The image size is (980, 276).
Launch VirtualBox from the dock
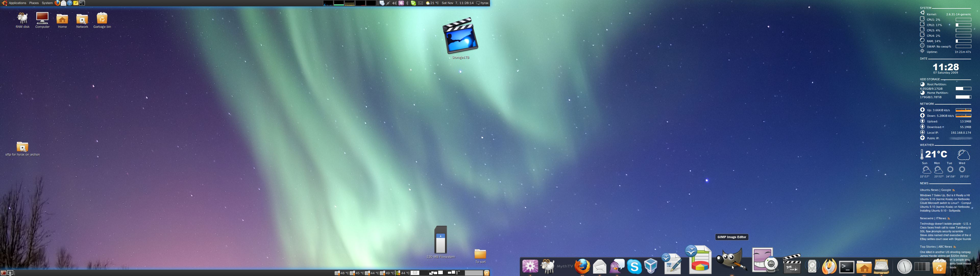click(651, 266)
